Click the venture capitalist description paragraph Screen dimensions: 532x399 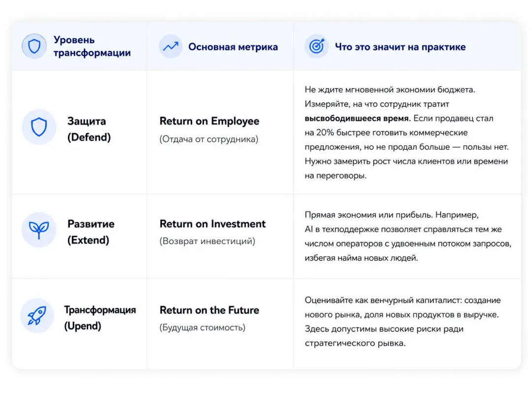[x=403, y=322]
